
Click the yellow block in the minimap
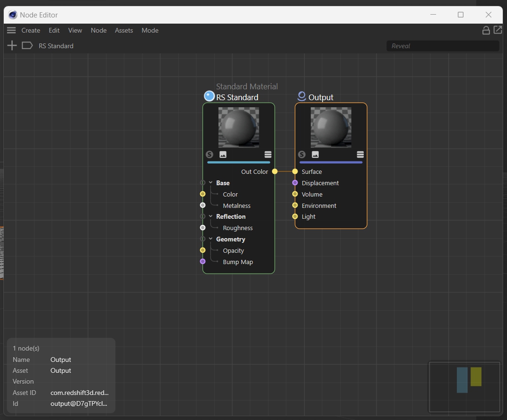click(476, 377)
